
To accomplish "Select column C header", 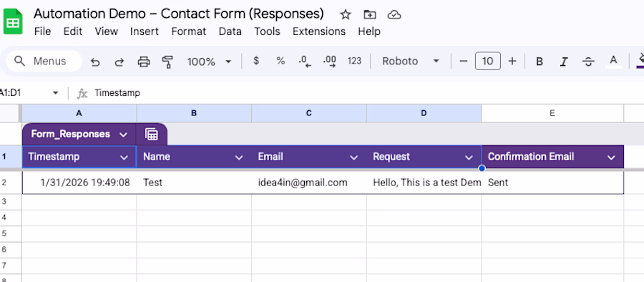I will pos(309,113).
